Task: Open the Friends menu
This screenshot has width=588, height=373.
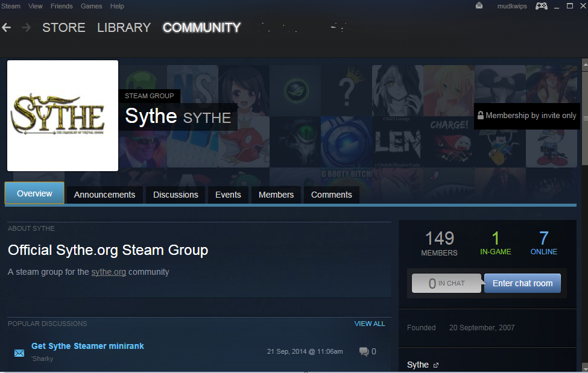Action: pyautogui.click(x=62, y=6)
